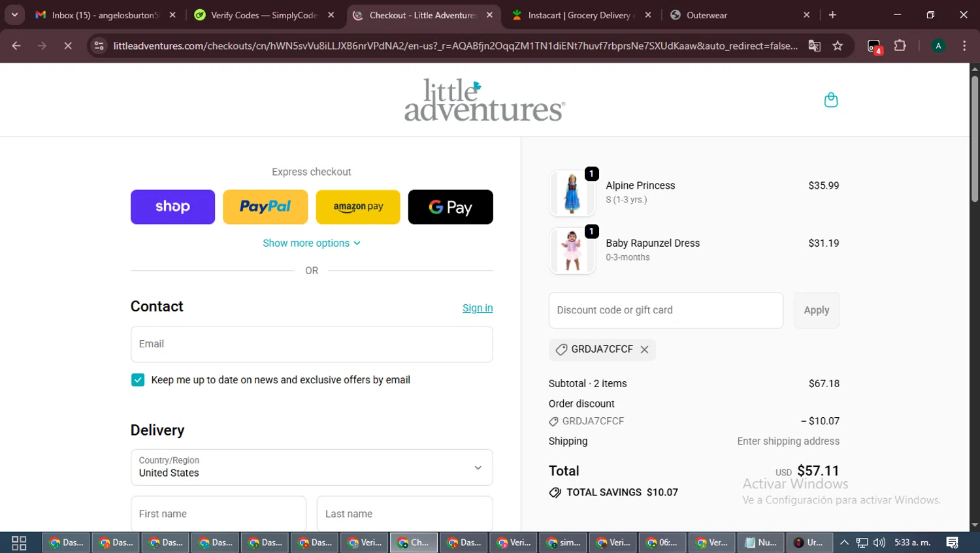Focus the Last name field

tap(405, 514)
